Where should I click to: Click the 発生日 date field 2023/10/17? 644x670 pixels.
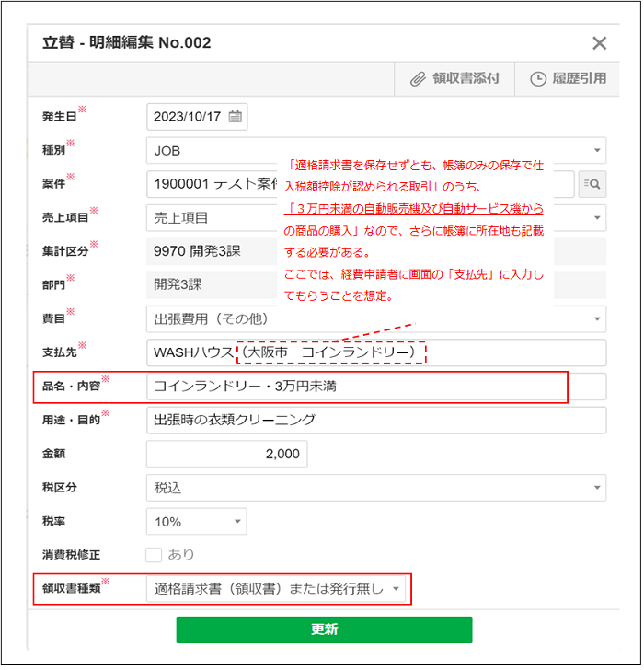(189, 117)
